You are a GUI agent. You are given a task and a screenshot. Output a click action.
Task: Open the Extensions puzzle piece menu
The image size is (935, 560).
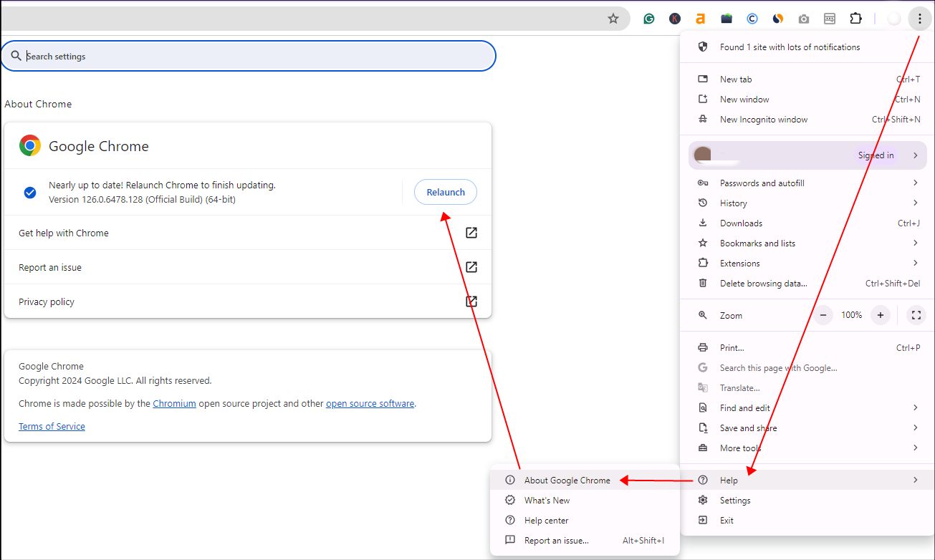[x=855, y=19]
